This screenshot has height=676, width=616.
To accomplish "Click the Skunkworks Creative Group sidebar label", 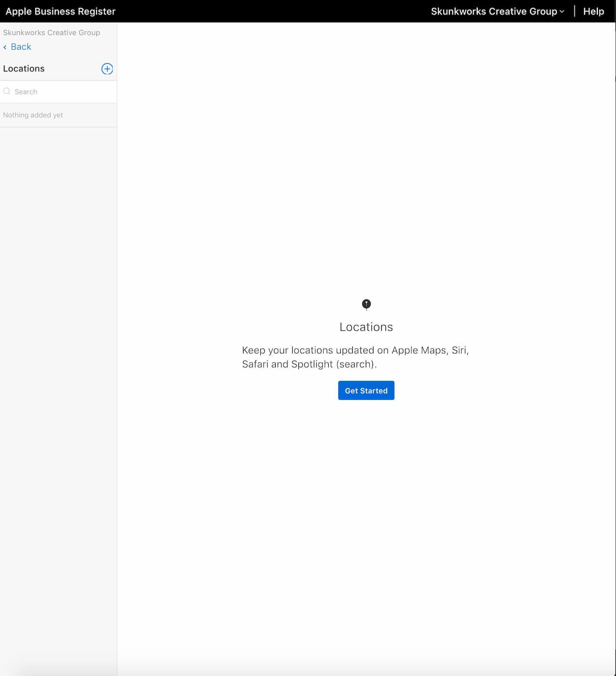I will point(51,33).
